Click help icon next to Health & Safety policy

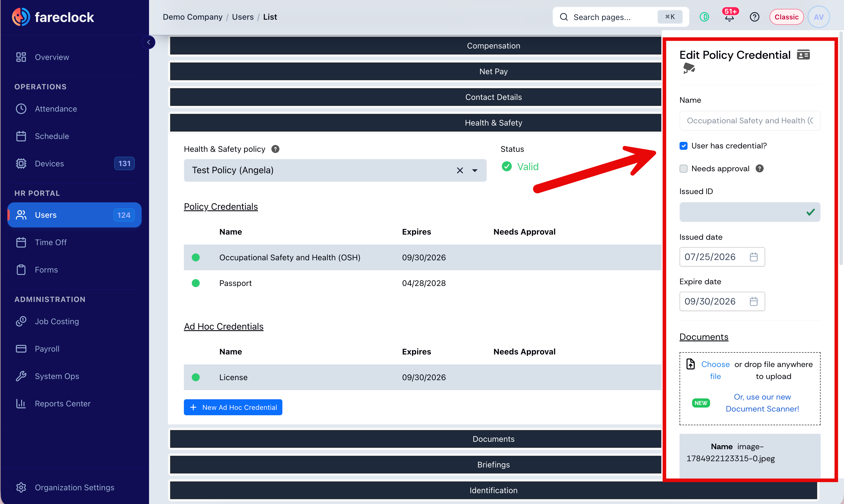point(275,149)
